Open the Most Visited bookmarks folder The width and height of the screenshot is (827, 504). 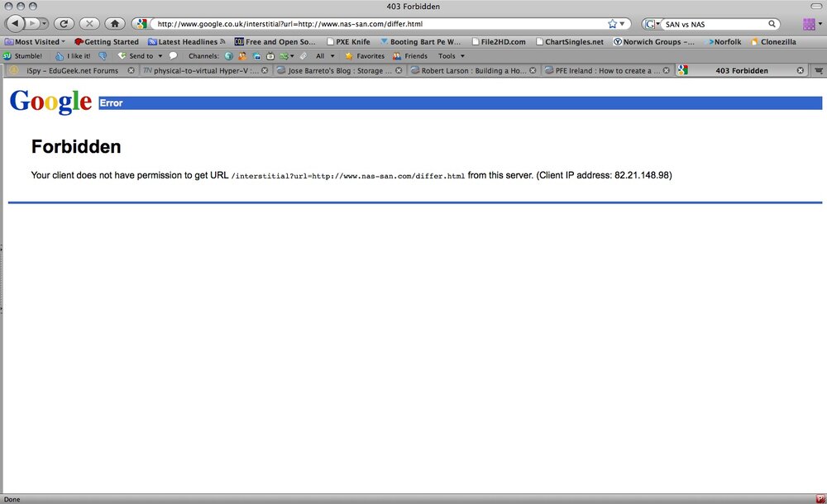click(36, 41)
